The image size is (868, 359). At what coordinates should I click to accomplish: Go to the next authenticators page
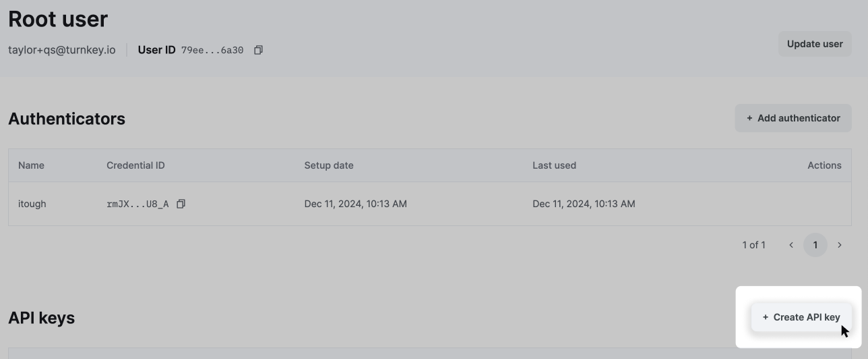(840, 245)
